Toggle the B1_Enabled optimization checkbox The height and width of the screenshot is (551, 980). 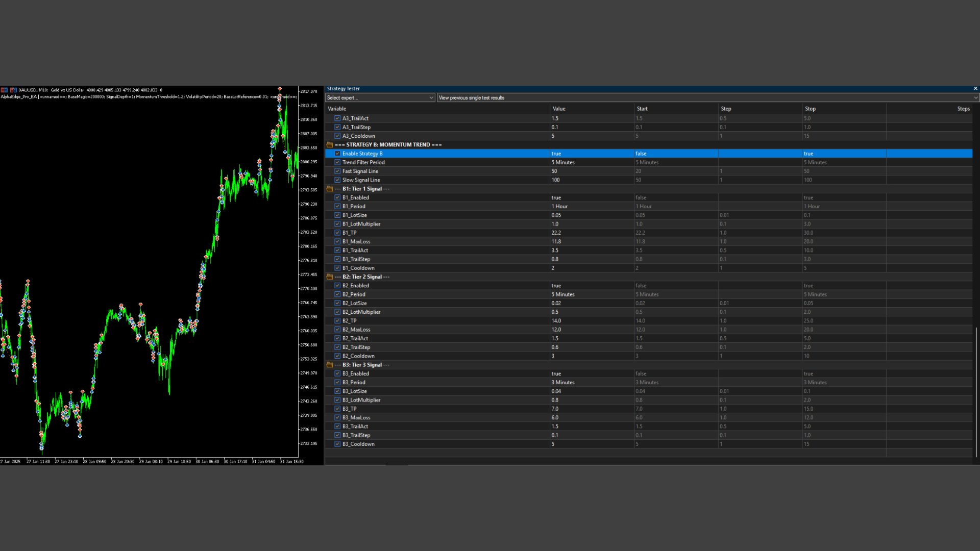click(x=337, y=197)
